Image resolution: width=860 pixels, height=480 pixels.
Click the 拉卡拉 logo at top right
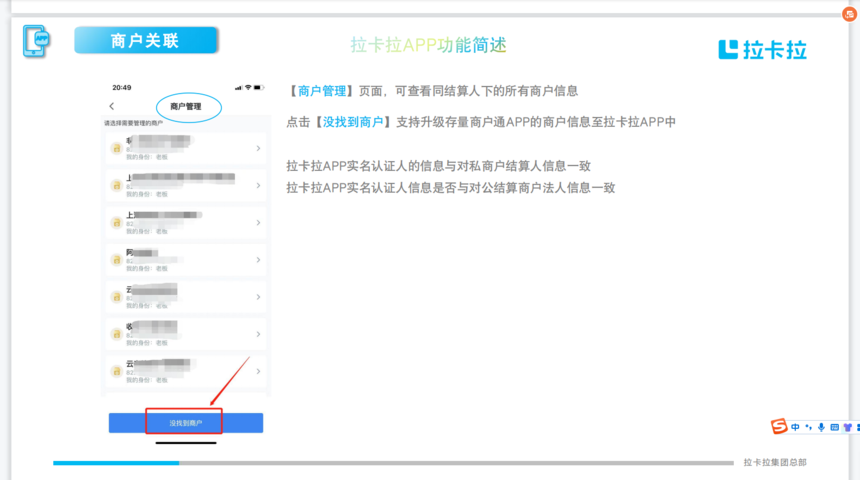click(x=762, y=49)
